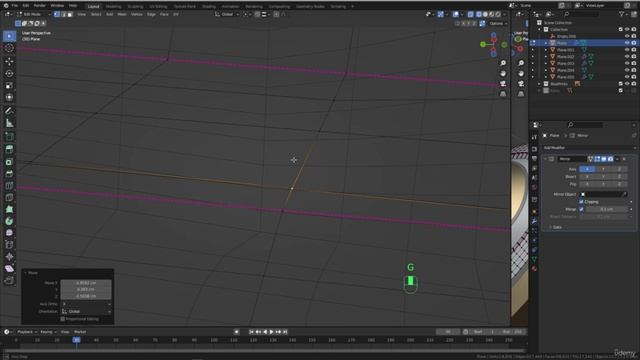Open the Edit Mode dropdown
Viewport: 640px width, 360px height.
pyautogui.click(x=33, y=14)
